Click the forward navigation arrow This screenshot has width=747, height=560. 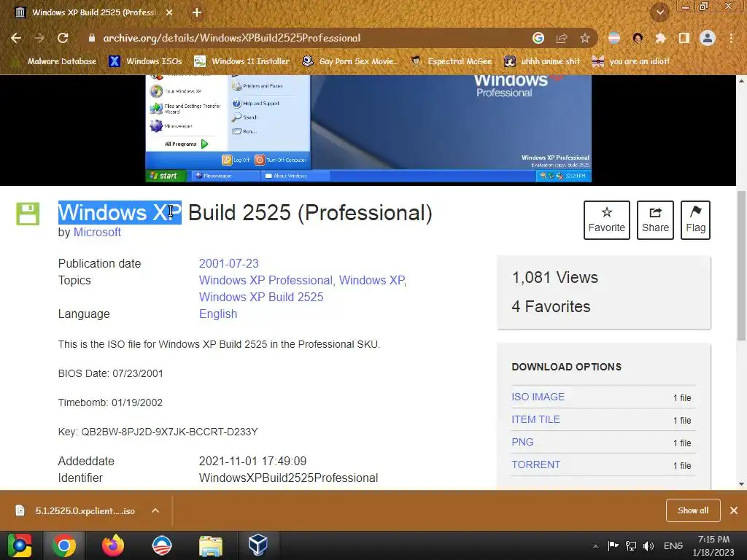[x=39, y=38]
